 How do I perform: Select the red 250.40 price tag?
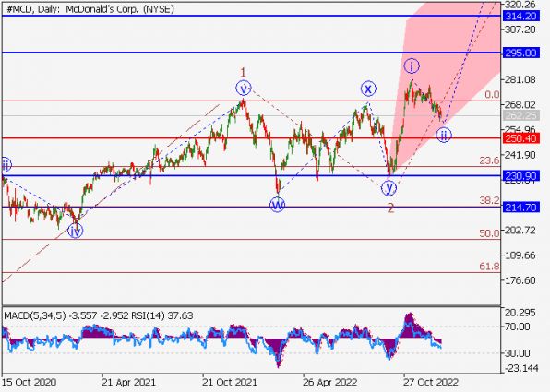[x=520, y=138]
